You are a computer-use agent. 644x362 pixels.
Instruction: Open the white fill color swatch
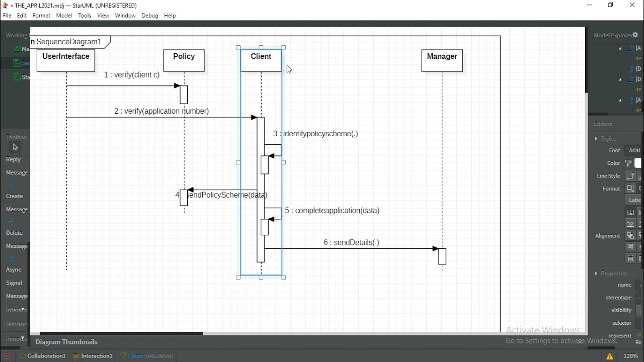(638, 163)
